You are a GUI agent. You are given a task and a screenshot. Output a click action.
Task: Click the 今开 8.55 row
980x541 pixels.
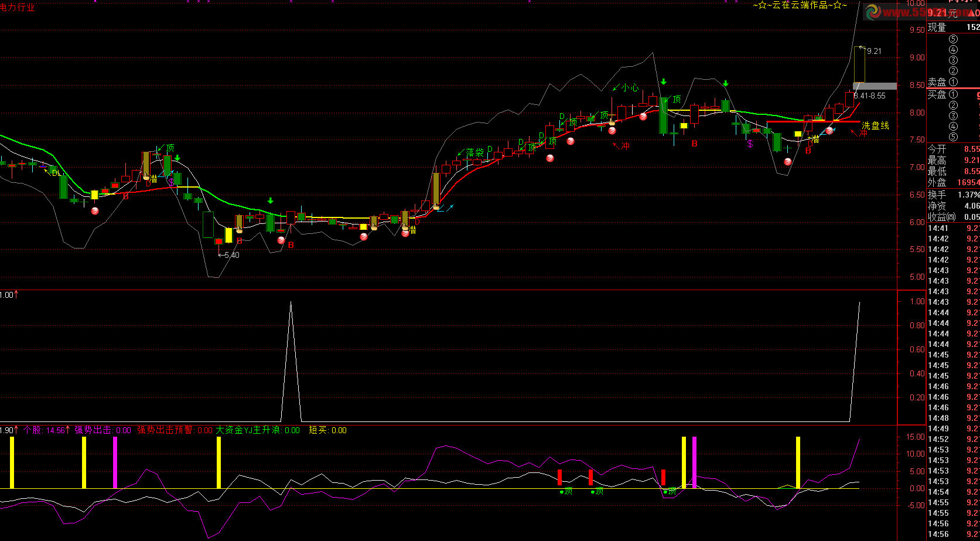(x=954, y=149)
